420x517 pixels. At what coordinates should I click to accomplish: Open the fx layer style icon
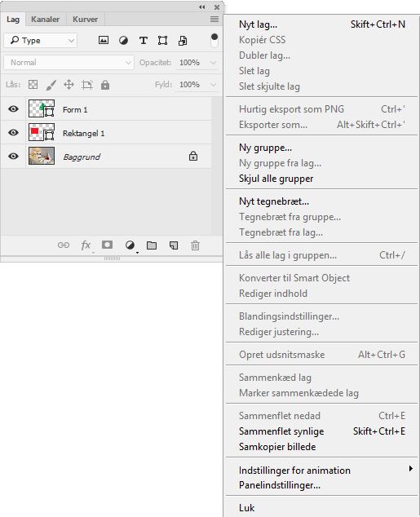(86, 245)
